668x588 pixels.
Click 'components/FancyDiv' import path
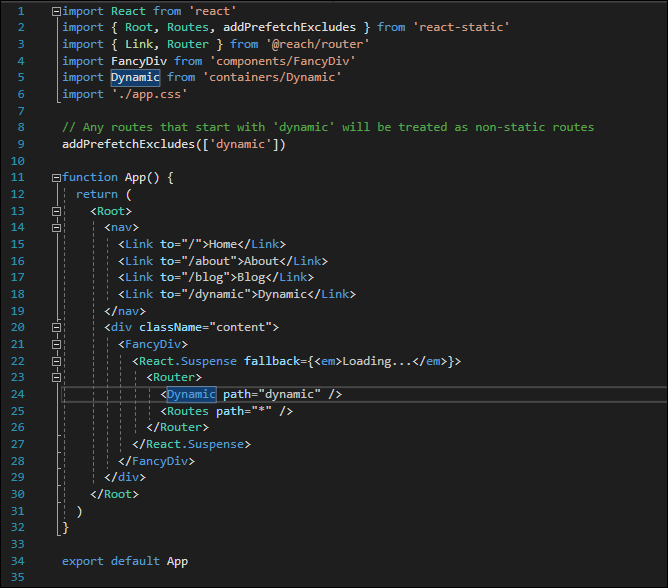pyautogui.click(x=282, y=61)
